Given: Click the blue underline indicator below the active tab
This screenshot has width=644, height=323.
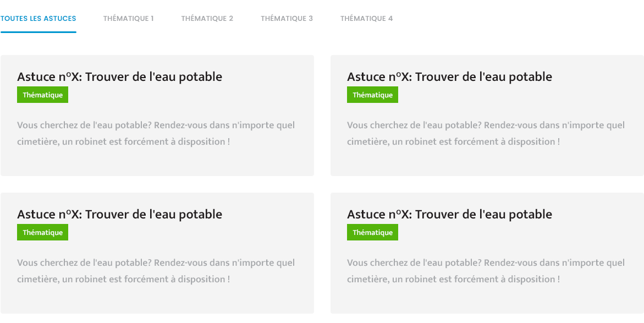Looking at the screenshot, I should pos(38,31).
